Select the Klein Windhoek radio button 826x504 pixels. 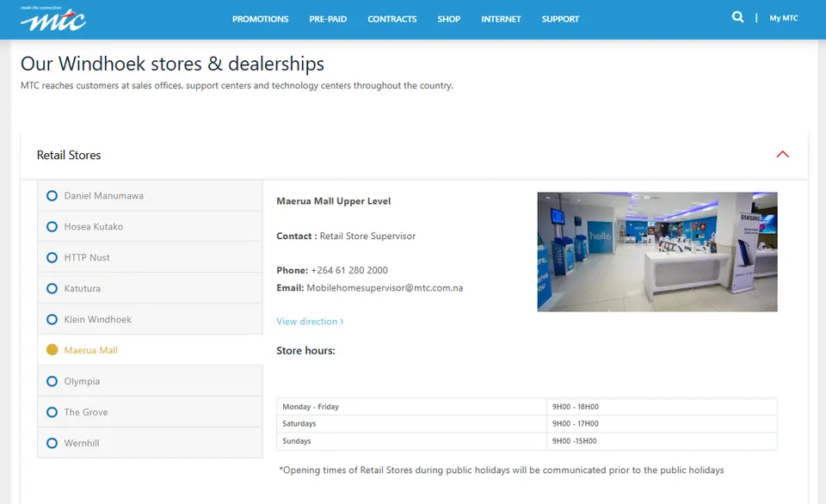pyautogui.click(x=52, y=320)
